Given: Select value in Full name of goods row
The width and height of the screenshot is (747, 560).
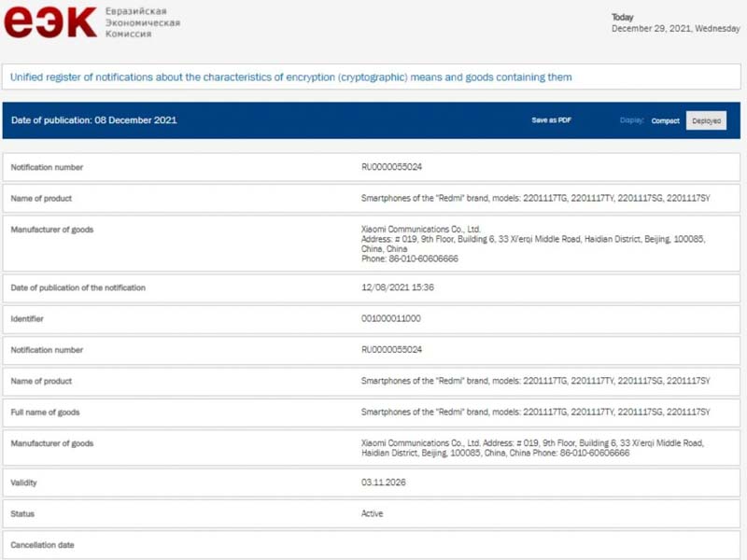Looking at the screenshot, I should (535, 412).
